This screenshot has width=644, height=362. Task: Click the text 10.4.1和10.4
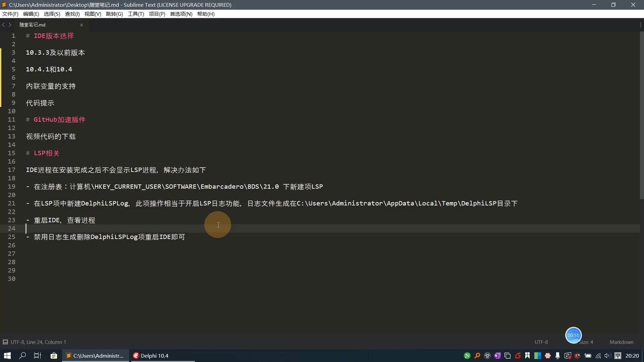pyautogui.click(x=49, y=69)
